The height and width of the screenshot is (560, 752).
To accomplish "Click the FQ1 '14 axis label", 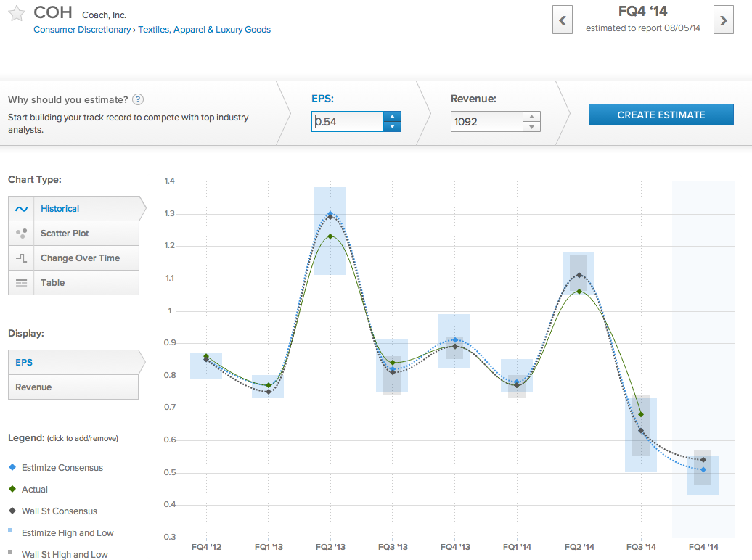I will tap(517, 547).
